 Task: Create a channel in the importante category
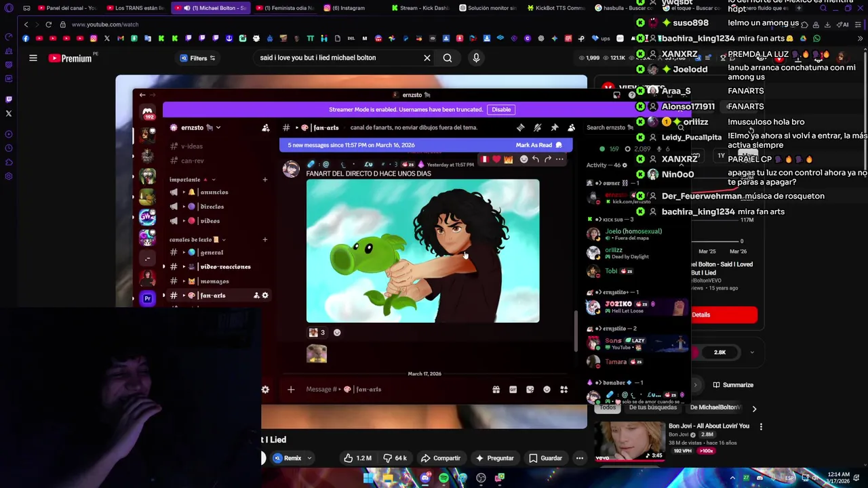265,180
